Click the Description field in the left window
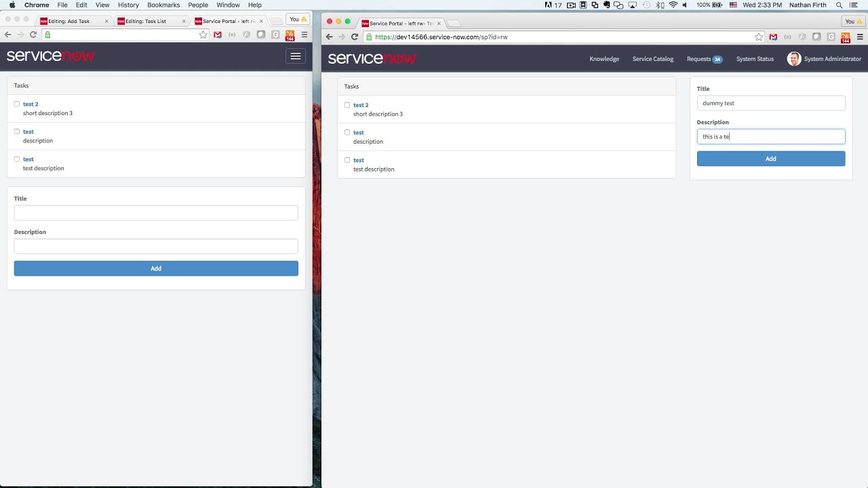Image resolution: width=868 pixels, height=488 pixels. pyautogui.click(x=156, y=246)
